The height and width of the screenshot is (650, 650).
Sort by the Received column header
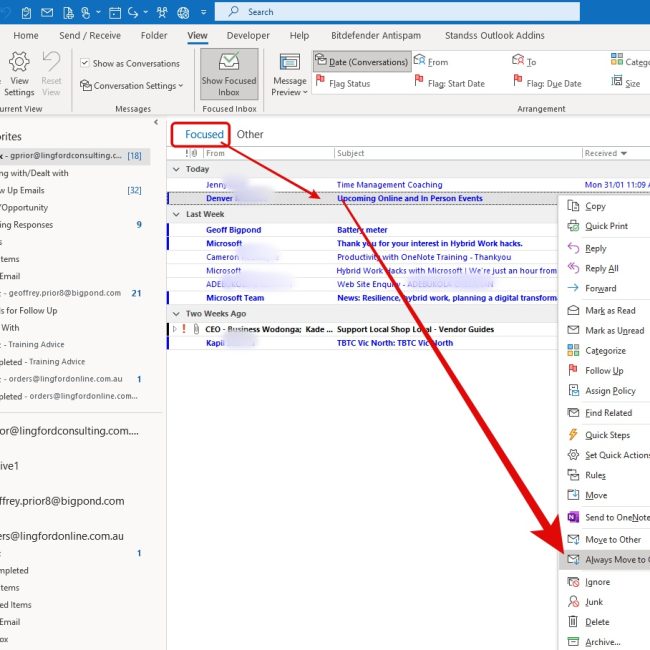[605, 153]
